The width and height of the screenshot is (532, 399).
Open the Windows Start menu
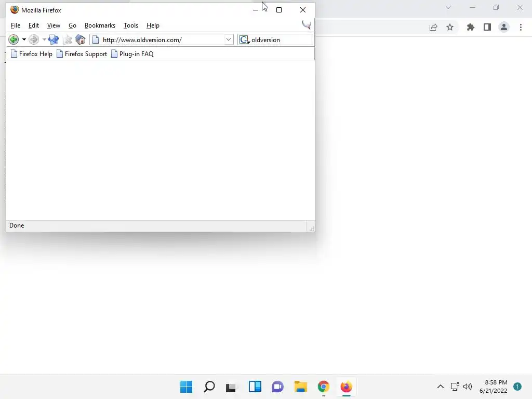pyautogui.click(x=187, y=387)
